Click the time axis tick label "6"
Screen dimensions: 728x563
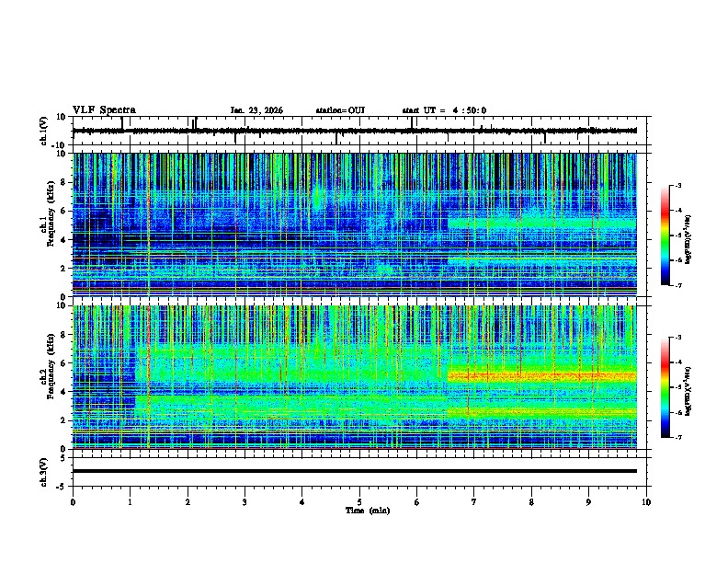pos(417,502)
